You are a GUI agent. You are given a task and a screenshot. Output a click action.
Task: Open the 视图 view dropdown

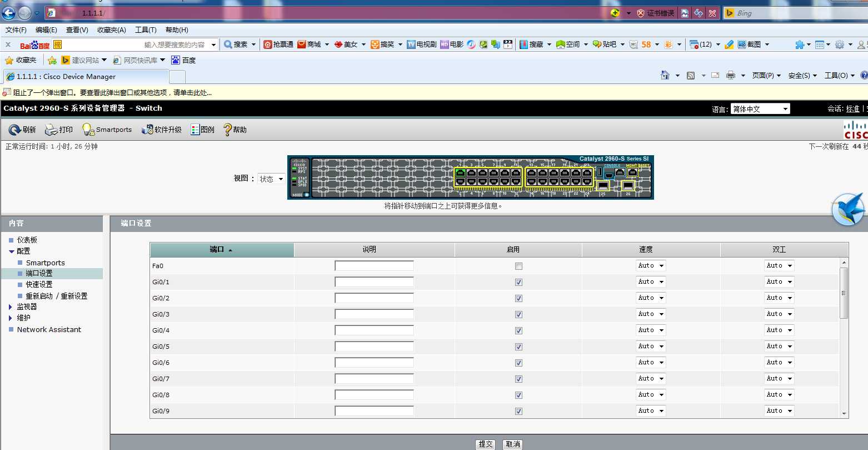(x=272, y=179)
